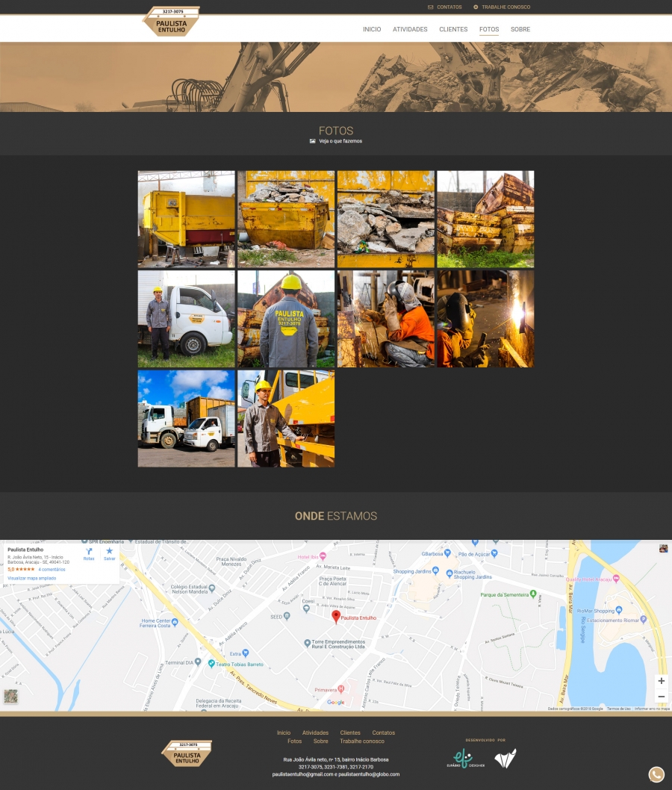Click the Estacionamento Riomar map marker
The width and height of the screenshot is (672, 790).
click(x=644, y=619)
